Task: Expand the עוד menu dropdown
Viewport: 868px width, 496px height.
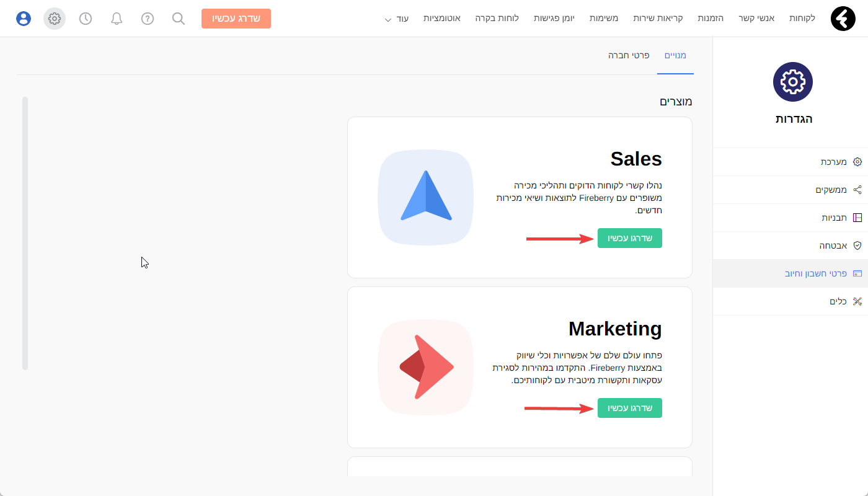Action: 397,19
